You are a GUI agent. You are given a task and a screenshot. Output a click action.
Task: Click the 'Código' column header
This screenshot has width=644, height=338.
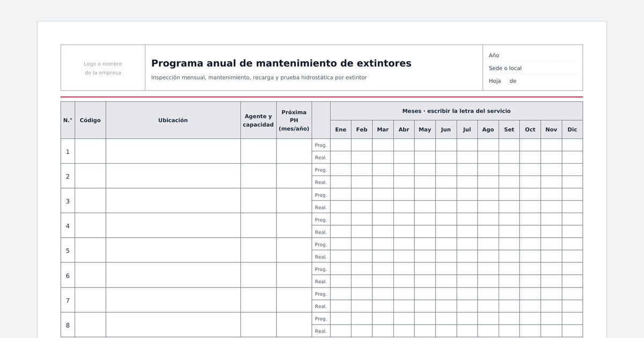tap(90, 120)
